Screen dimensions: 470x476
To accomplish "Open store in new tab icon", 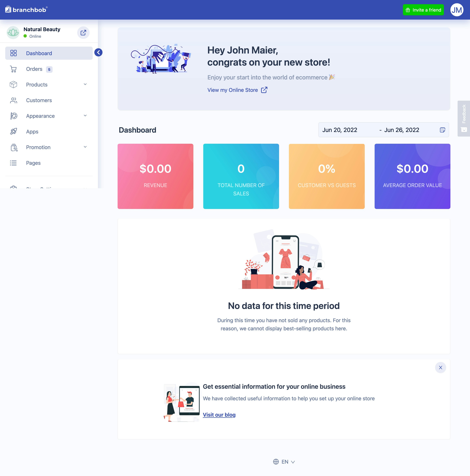I will (x=83, y=32).
